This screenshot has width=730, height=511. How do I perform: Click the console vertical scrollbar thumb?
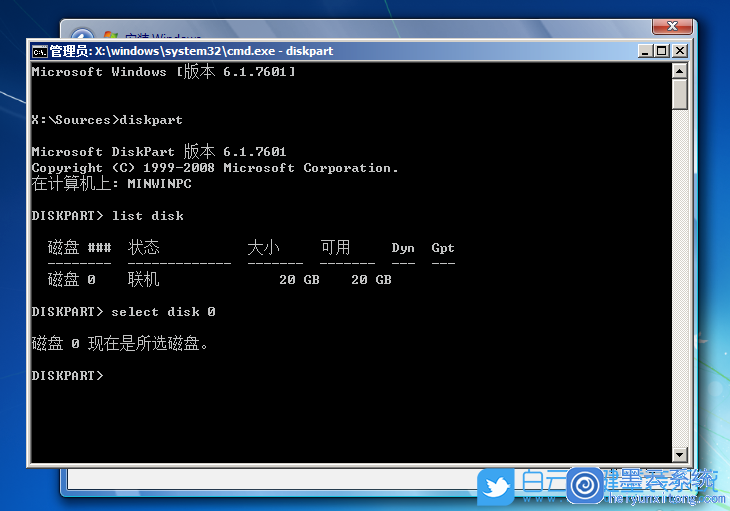(x=680, y=94)
